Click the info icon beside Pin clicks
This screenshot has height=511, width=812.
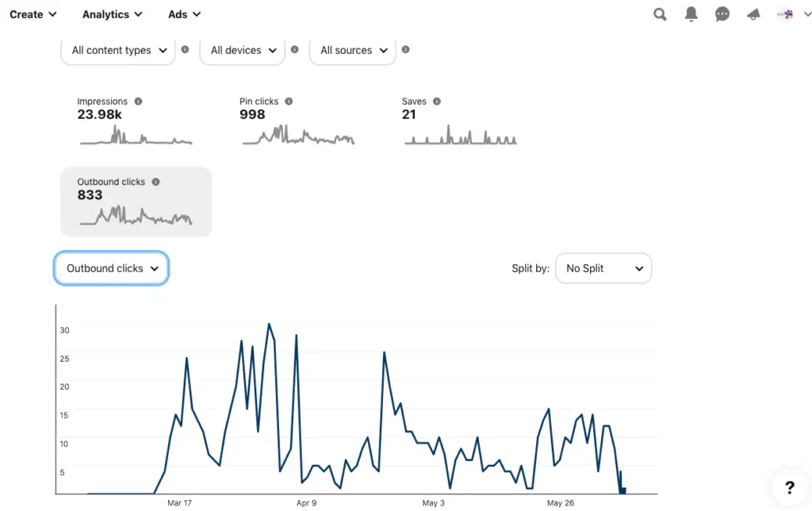(289, 101)
